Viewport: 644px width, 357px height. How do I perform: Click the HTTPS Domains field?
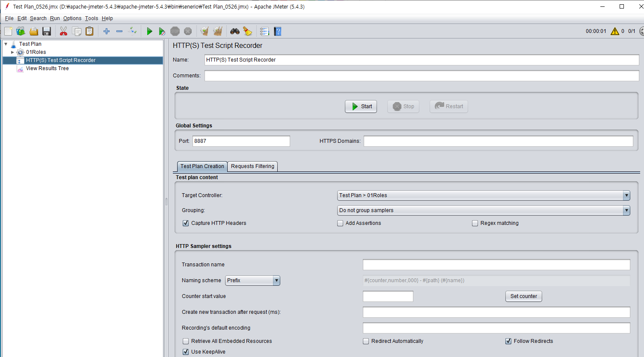tap(498, 141)
